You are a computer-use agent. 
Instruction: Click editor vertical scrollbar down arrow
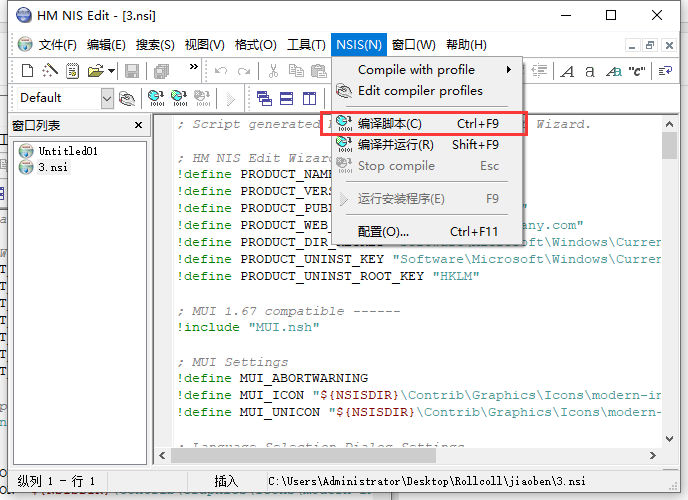click(669, 439)
